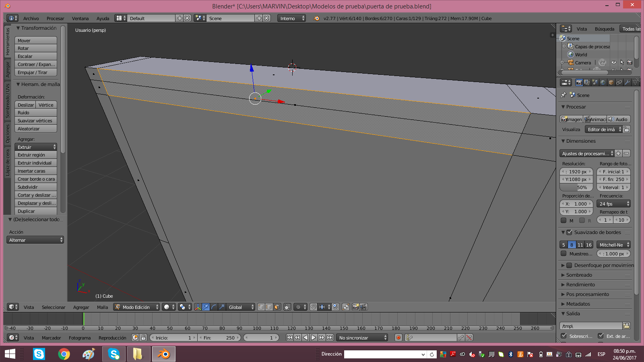Click the 50% resolution percentage slider
Screen dimensions: 644x362
click(576, 187)
